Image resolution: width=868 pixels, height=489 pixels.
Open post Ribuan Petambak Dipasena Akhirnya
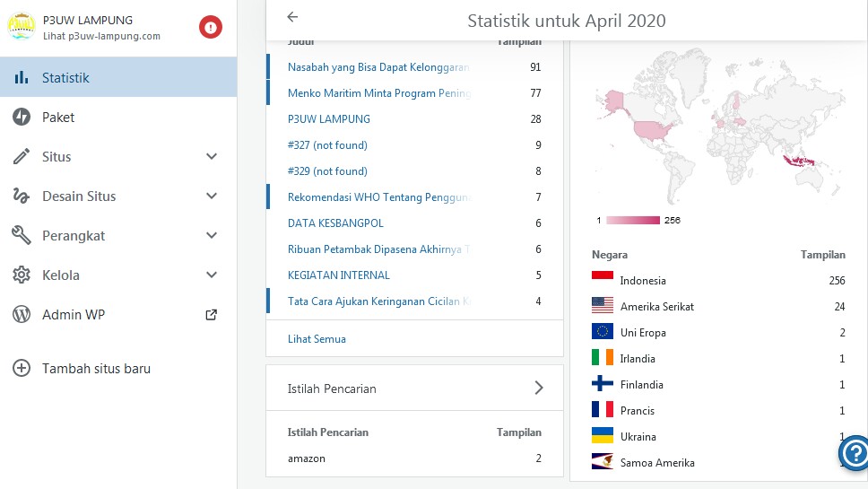(379, 249)
